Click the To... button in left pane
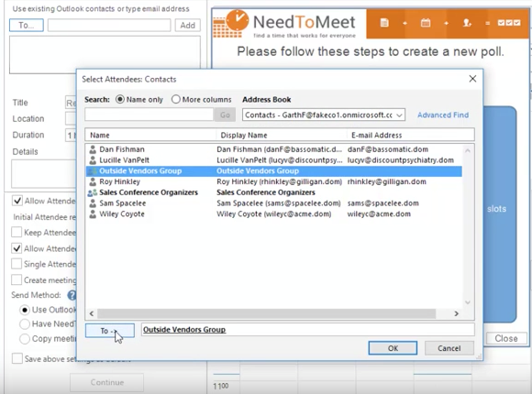The image size is (532, 394). (27, 25)
